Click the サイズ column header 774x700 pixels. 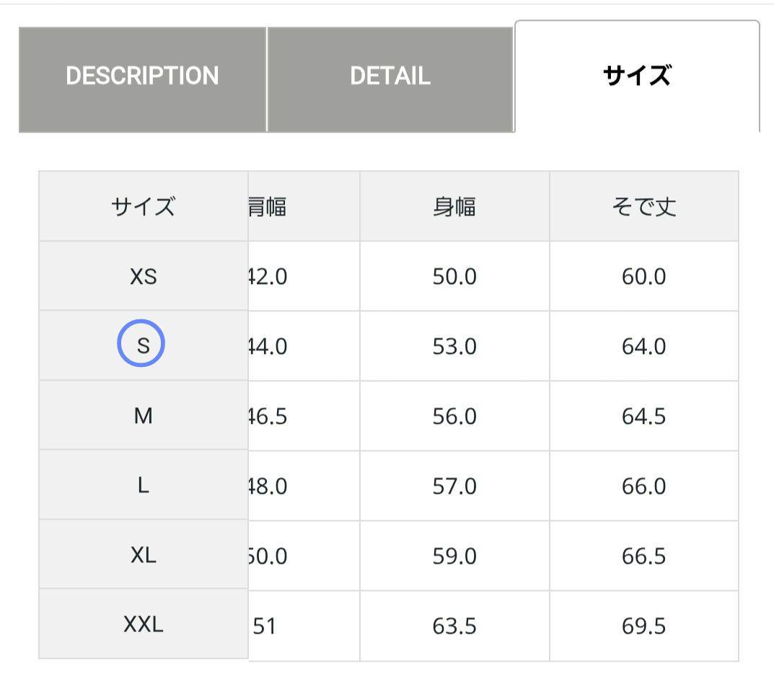point(142,205)
